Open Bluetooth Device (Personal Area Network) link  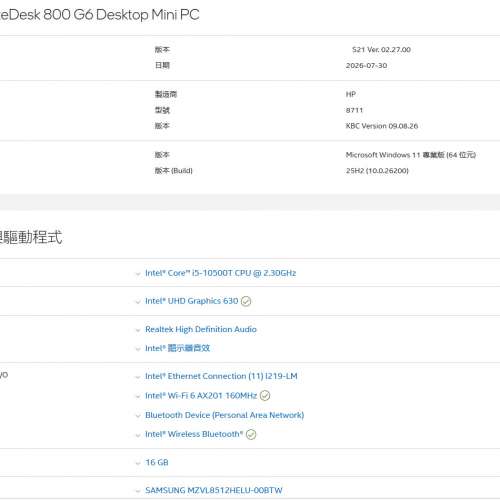(225, 415)
